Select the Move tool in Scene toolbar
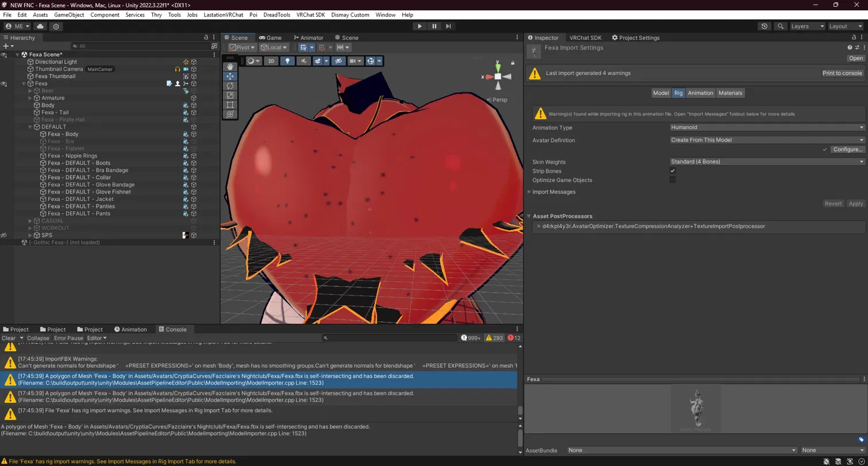Screen dimensions: 868x466 point(230,76)
